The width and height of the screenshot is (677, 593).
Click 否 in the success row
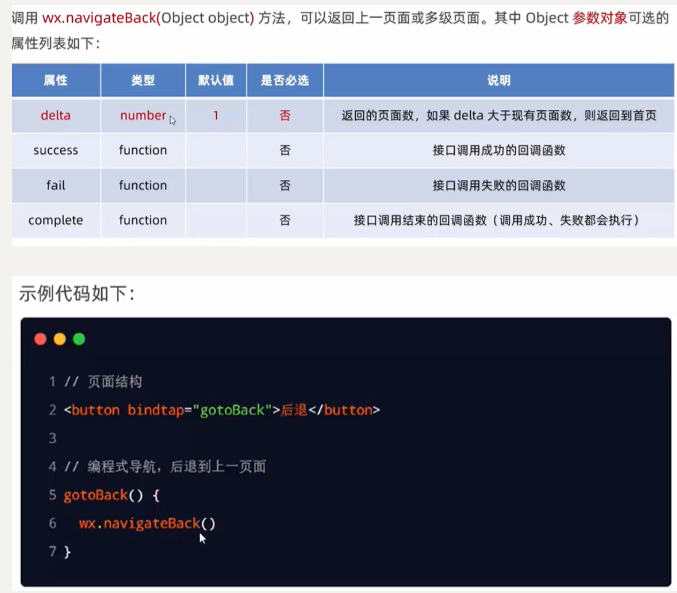285,150
